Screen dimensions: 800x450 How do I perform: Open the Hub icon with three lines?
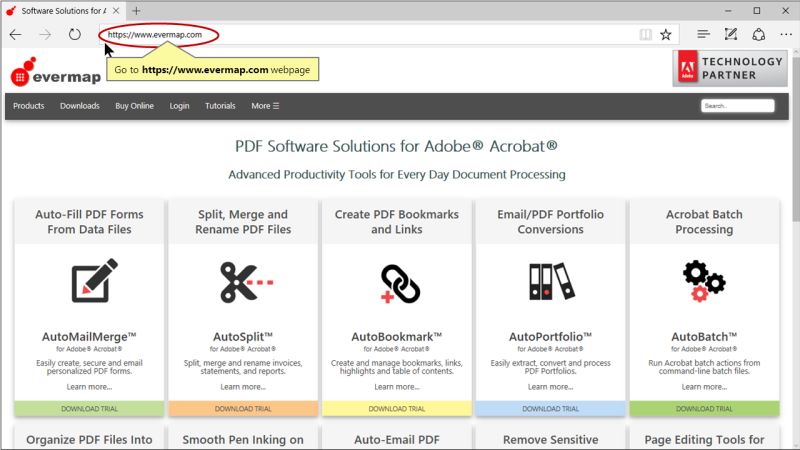tap(703, 34)
